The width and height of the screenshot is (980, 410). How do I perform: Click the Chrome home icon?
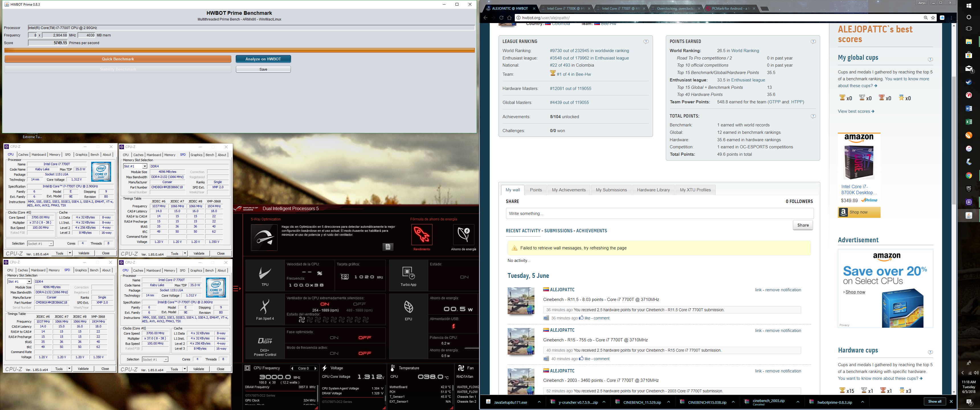click(x=509, y=17)
